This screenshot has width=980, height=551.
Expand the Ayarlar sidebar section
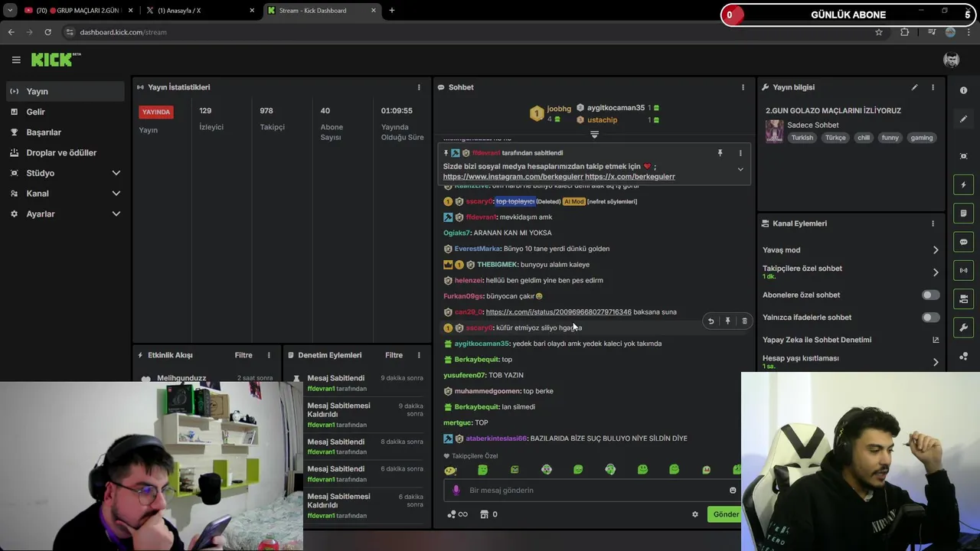click(116, 214)
